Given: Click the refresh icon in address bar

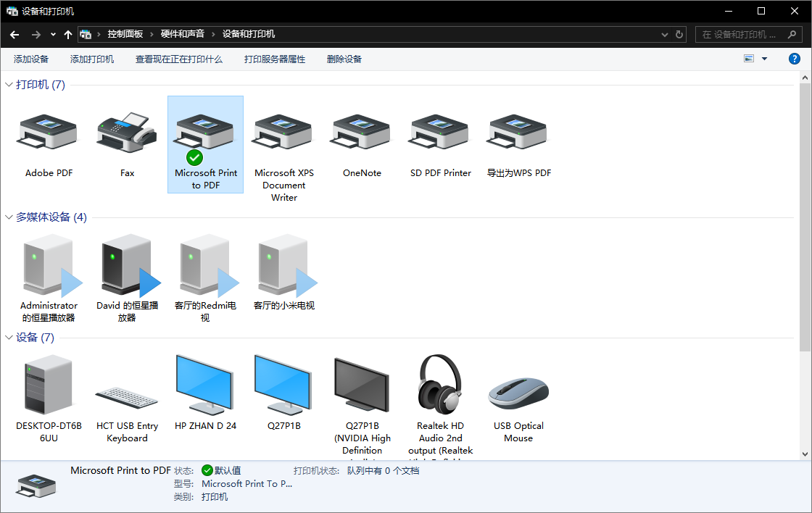Looking at the screenshot, I should tap(679, 35).
